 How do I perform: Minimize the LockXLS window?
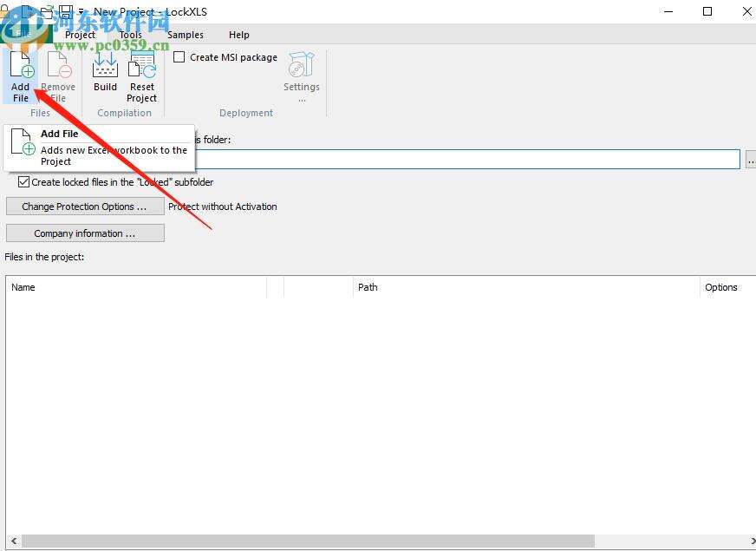tap(668, 11)
